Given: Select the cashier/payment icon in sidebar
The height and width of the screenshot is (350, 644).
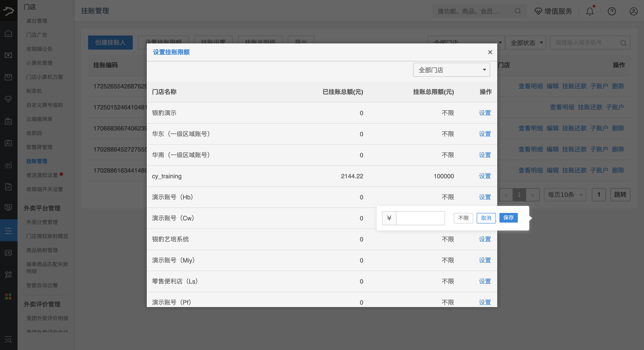Looking at the screenshot, I should pyautogui.click(x=8, y=55).
